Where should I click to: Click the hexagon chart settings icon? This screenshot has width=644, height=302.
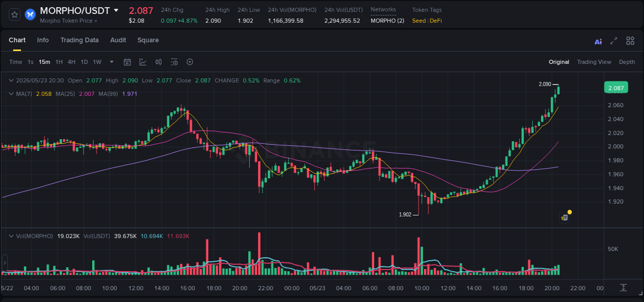click(x=190, y=62)
